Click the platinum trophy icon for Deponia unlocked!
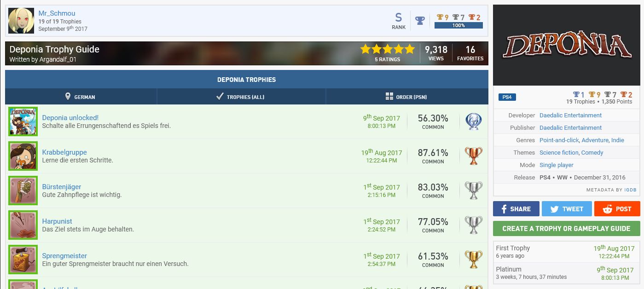Viewport: 644px width, 289px height. pyautogui.click(x=473, y=121)
